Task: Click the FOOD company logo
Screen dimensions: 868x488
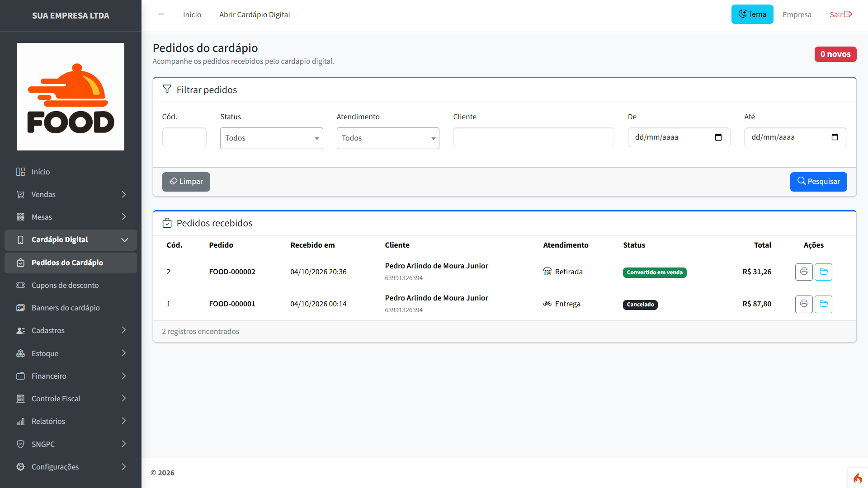Action: 71,97
